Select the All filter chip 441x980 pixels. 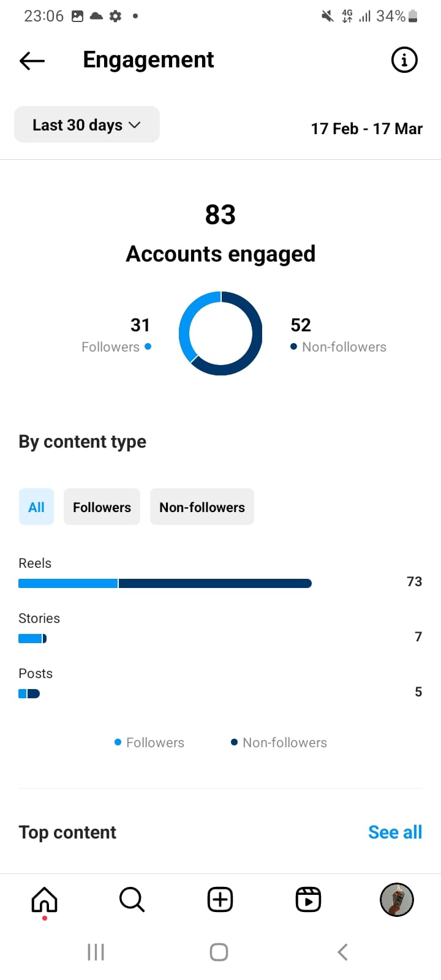pos(36,507)
